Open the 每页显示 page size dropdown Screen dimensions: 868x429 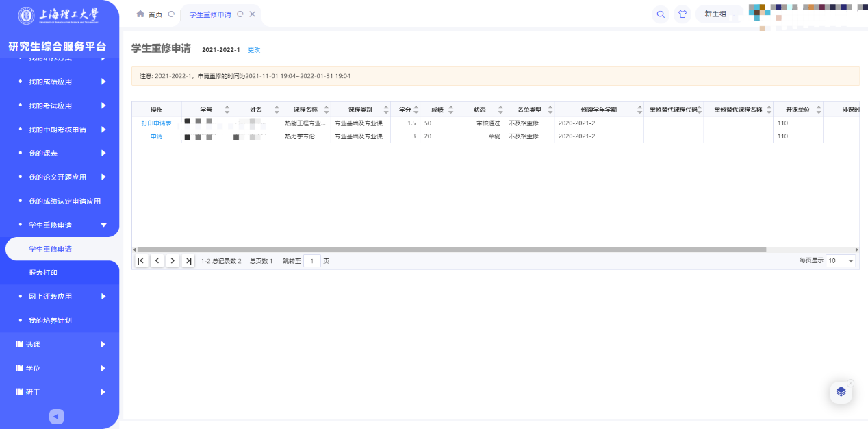tap(841, 261)
